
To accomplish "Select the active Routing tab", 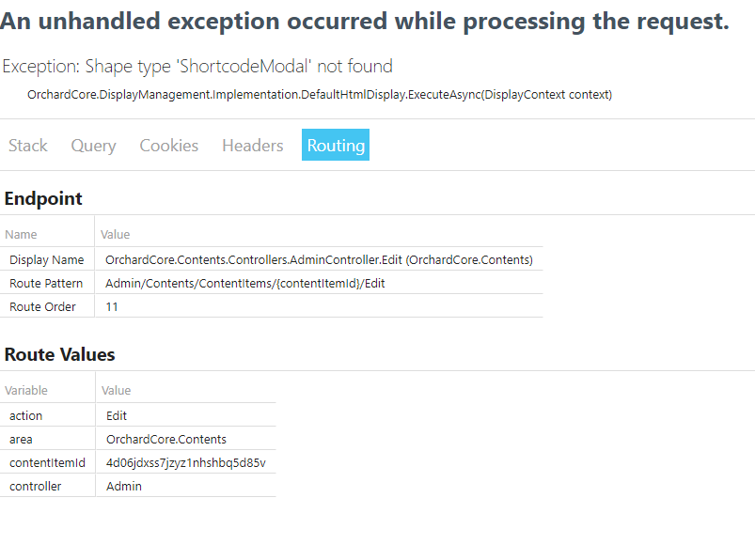I will pos(335,146).
